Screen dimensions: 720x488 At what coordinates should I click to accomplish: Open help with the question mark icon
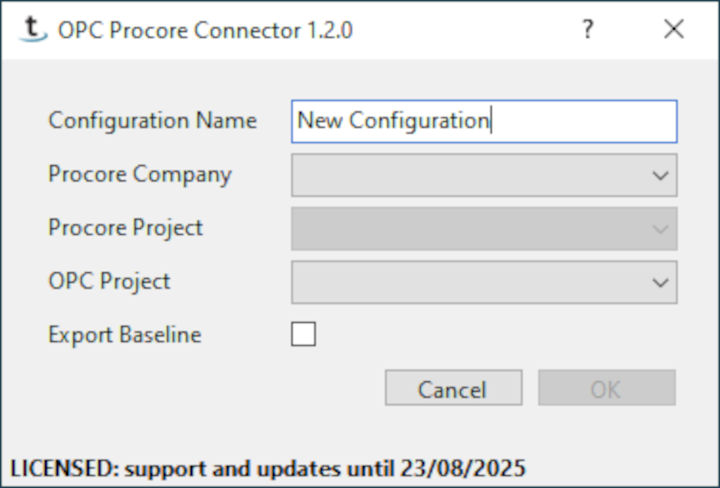coord(587,30)
